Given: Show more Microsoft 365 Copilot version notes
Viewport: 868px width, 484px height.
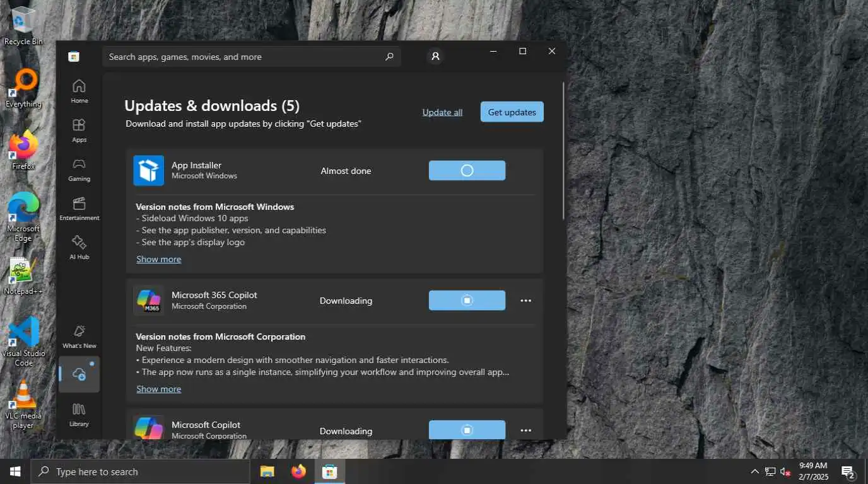Looking at the screenshot, I should click(x=159, y=389).
